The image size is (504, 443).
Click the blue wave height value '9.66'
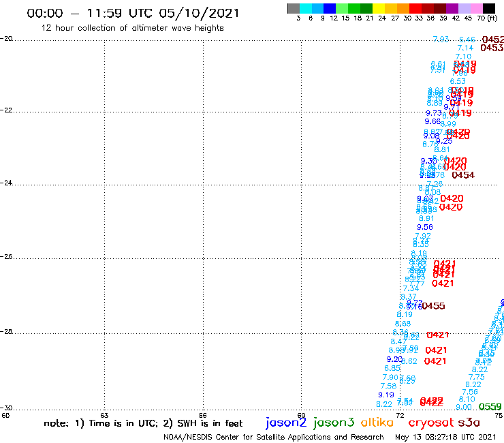[432, 121]
